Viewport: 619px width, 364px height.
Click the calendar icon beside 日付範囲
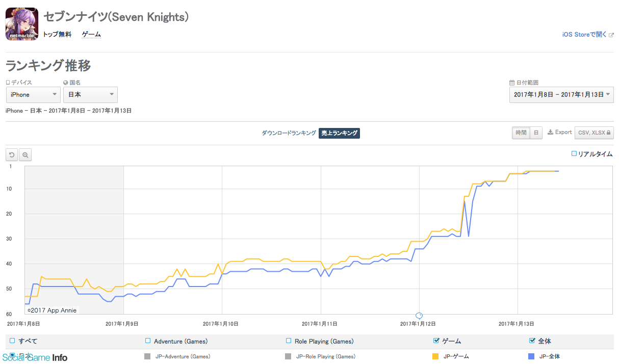(512, 83)
